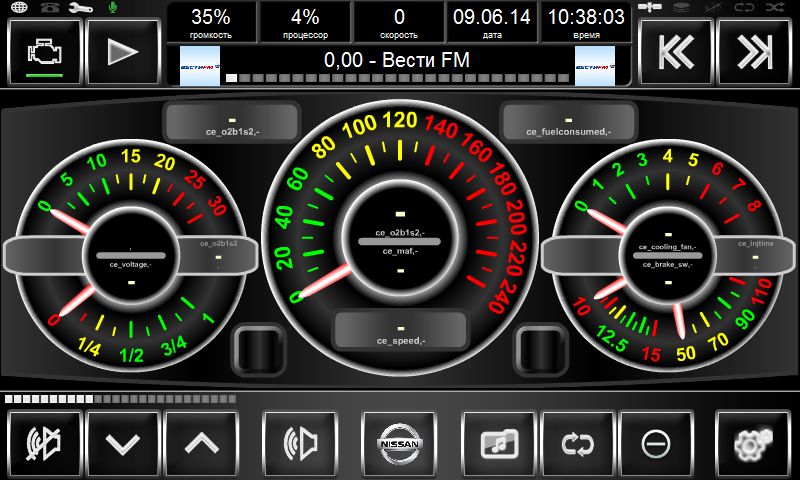Click the 1/2 fuel level mark
The image size is (800, 480).
[x=132, y=355]
